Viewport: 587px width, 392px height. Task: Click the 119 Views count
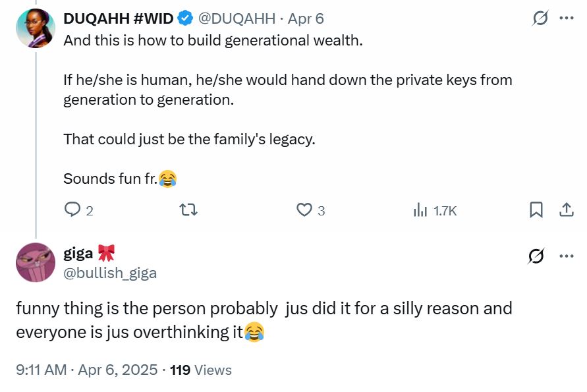point(201,370)
